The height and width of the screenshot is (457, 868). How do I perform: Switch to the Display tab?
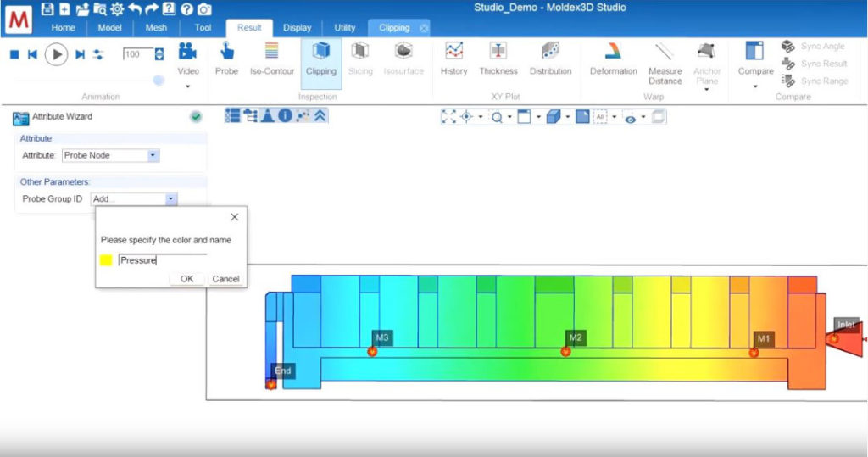[298, 28]
